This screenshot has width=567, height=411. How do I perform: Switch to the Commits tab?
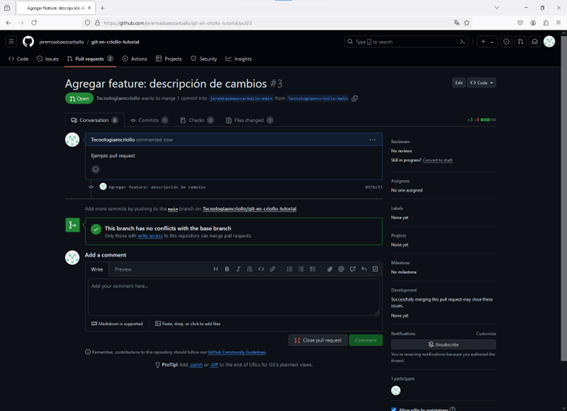pyautogui.click(x=149, y=120)
